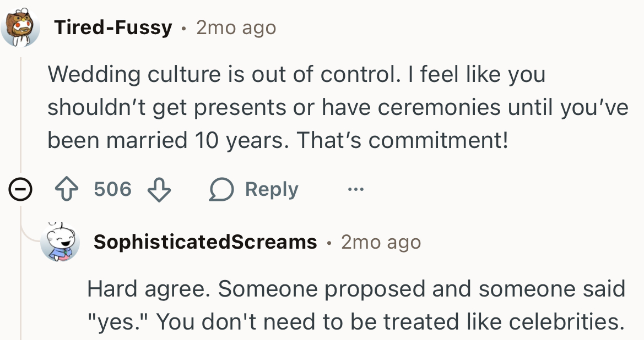Screen dimensions: 644x340
Task: Open Tired-Fussy's profile
Action: click(x=112, y=26)
